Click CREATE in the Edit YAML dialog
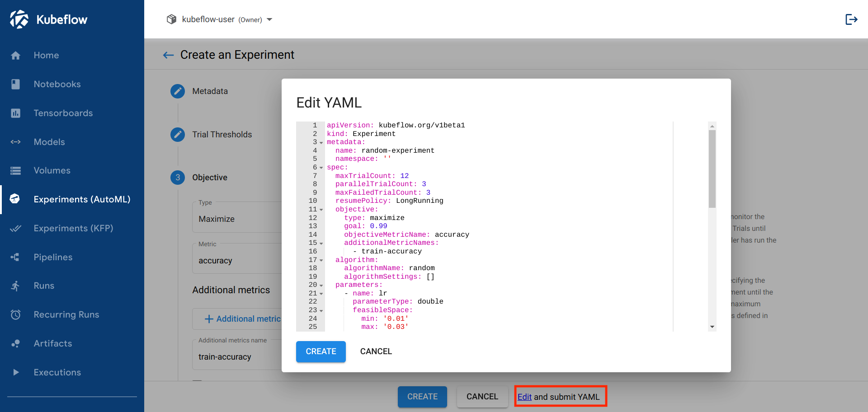868x412 pixels. [321, 351]
